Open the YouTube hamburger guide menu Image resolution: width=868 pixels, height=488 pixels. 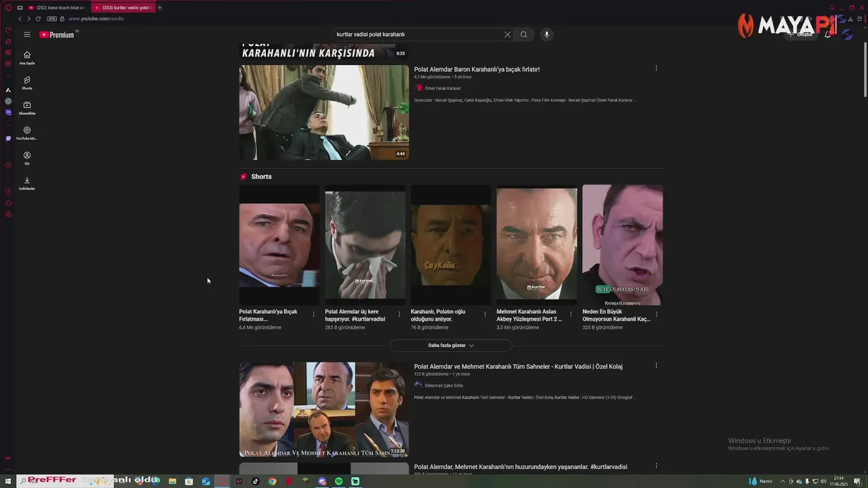coord(27,35)
